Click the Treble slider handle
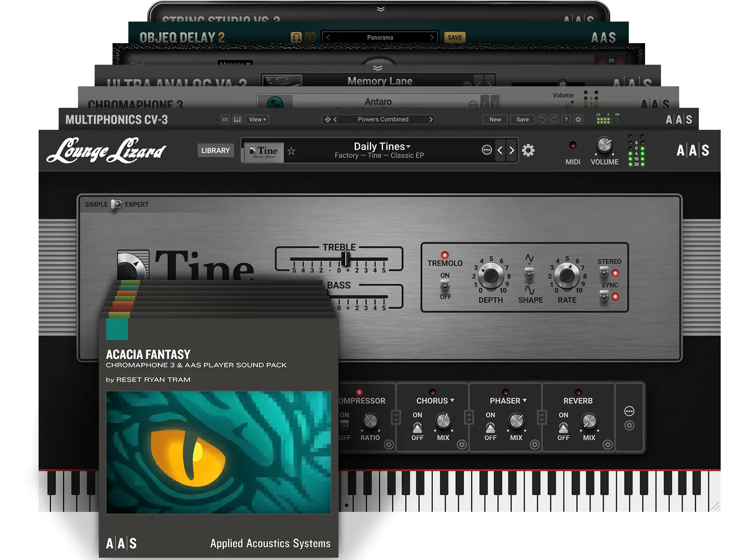756x560 pixels. [x=346, y=259]
